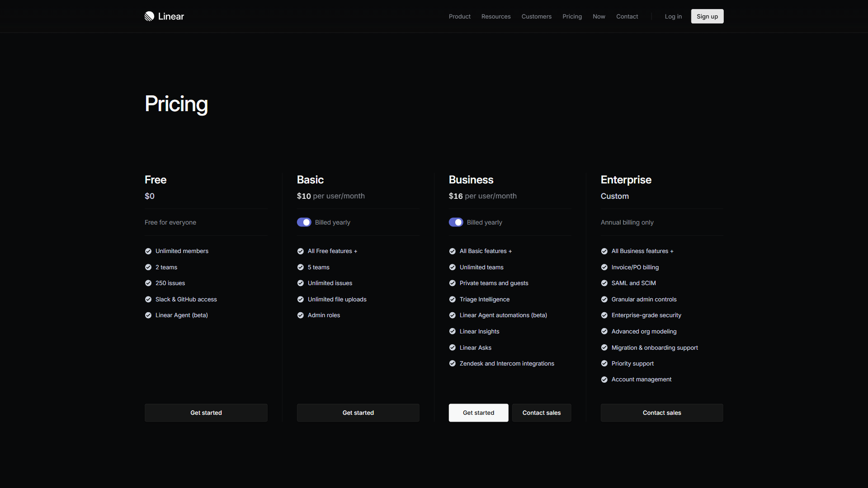Open the Resources navigation menu
Screen dimensions: 868x488
click(496, 16)
